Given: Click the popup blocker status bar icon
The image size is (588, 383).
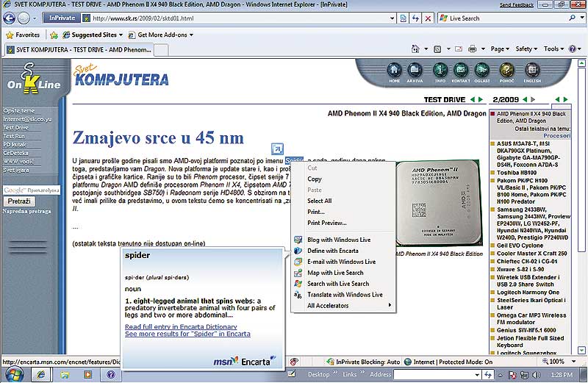Looking at the screenshot, I should (295, 362).
